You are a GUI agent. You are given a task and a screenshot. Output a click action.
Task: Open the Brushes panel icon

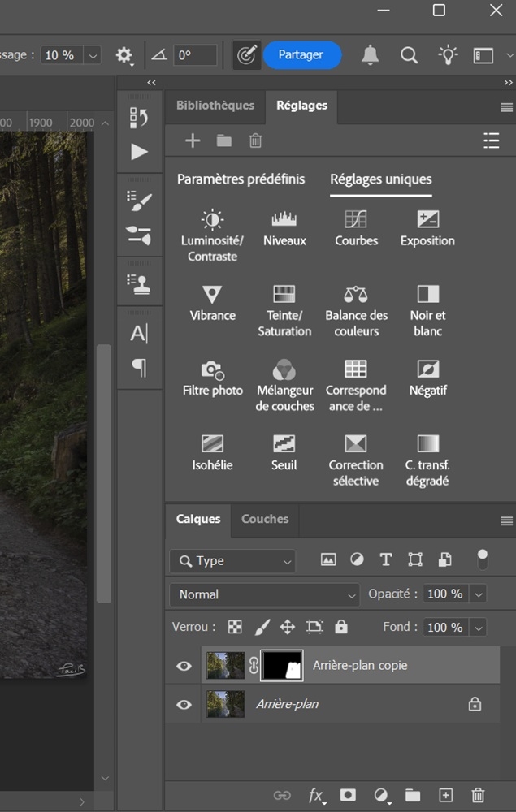139,235
